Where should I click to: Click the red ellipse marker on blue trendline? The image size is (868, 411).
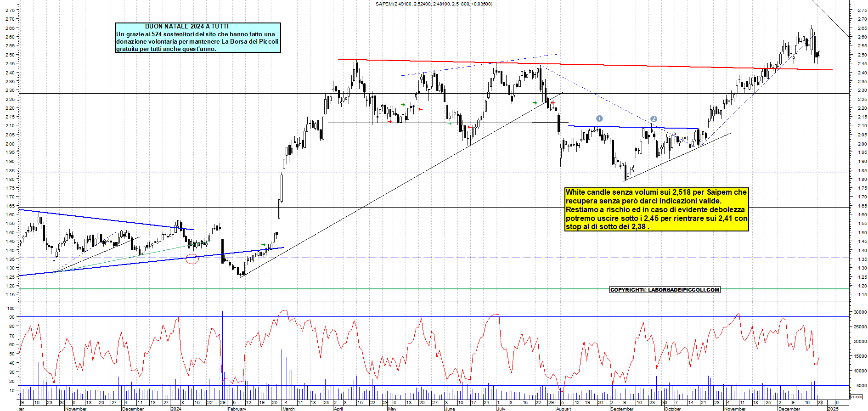192,259
